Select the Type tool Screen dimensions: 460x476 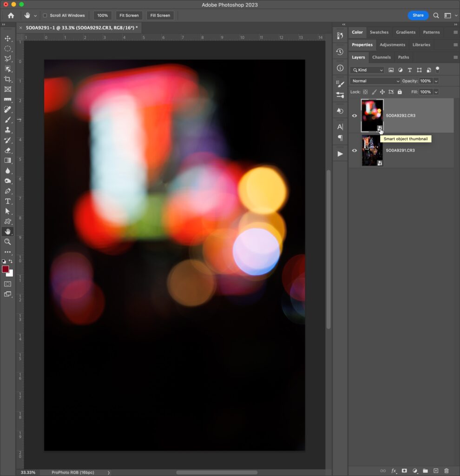(7, 201)
